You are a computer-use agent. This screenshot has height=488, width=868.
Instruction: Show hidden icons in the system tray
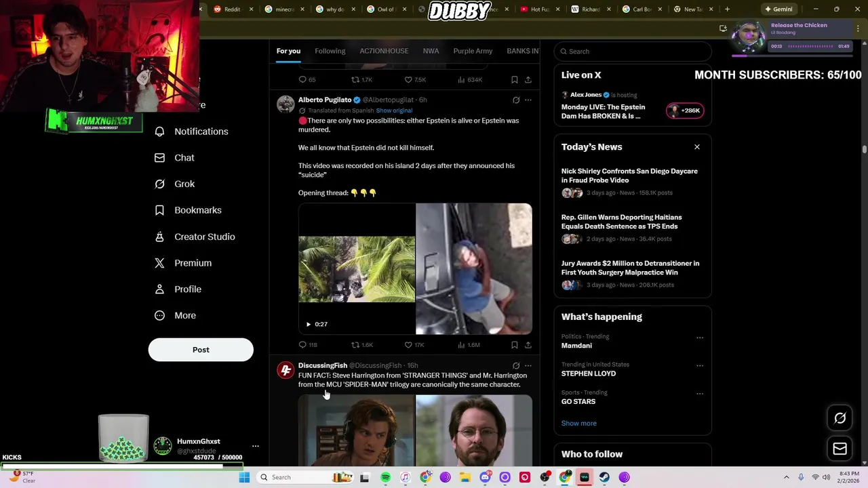pos(787,477)
